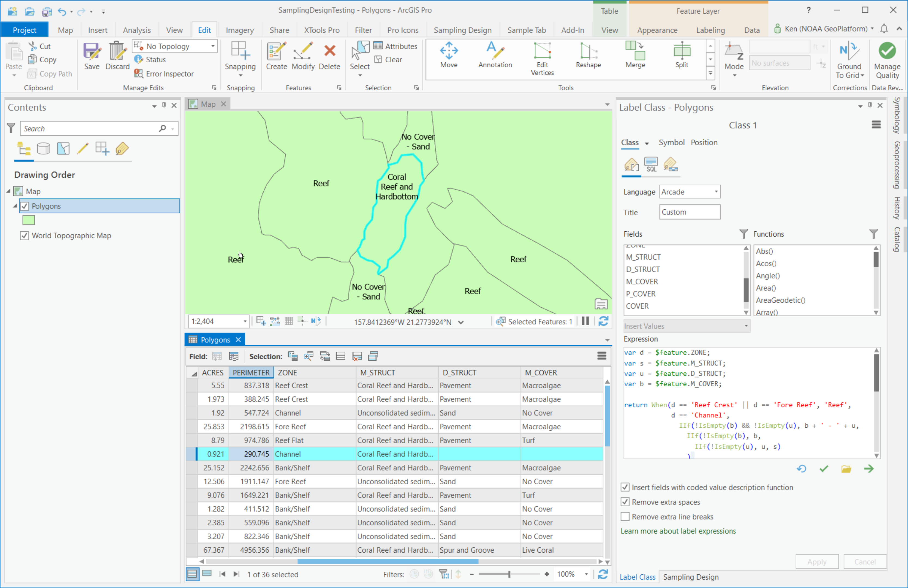The width and height of the screenshot is (908, 588).
Task: Toggle Remove extra spaces checkbox
Action: point(625,502)
